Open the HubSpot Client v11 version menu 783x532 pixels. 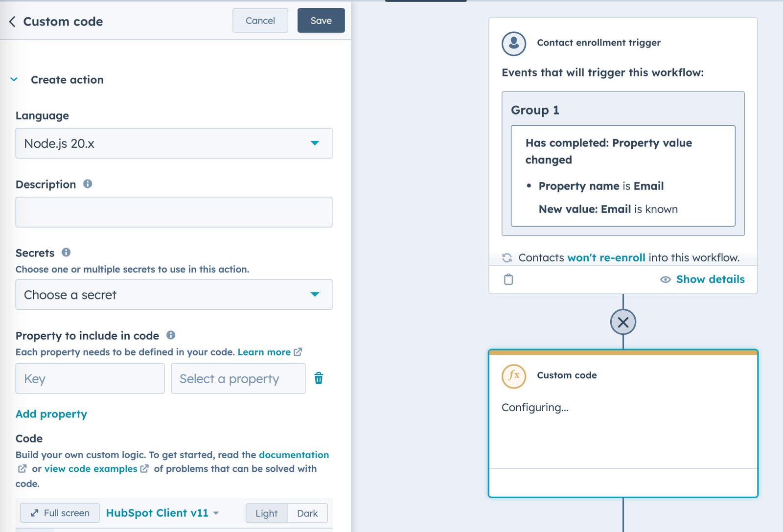[x=162, y=513]
